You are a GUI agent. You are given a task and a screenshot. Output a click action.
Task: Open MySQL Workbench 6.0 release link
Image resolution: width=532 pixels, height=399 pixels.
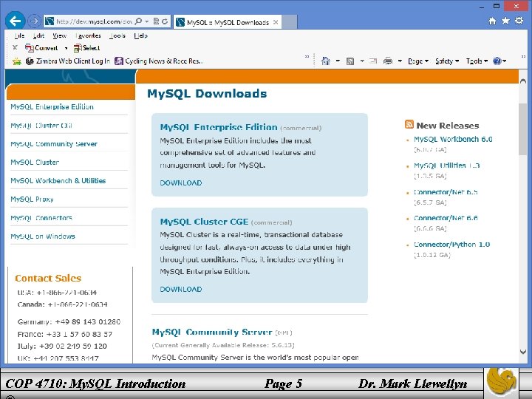(453, 139)
